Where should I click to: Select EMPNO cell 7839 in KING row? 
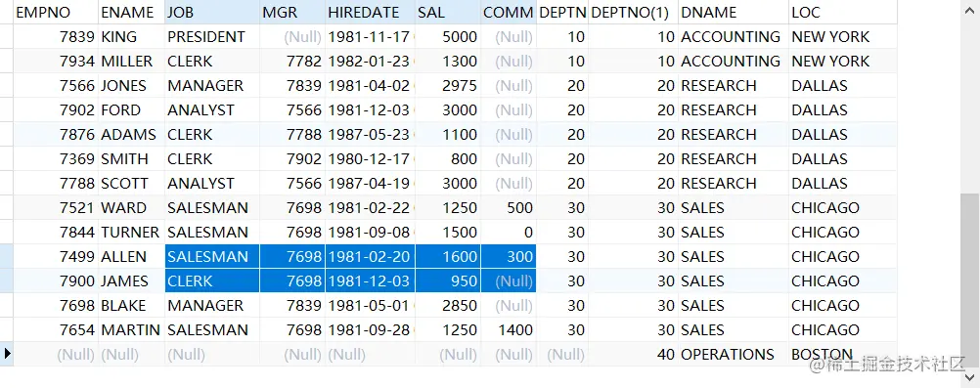click(x=55, y=37)
